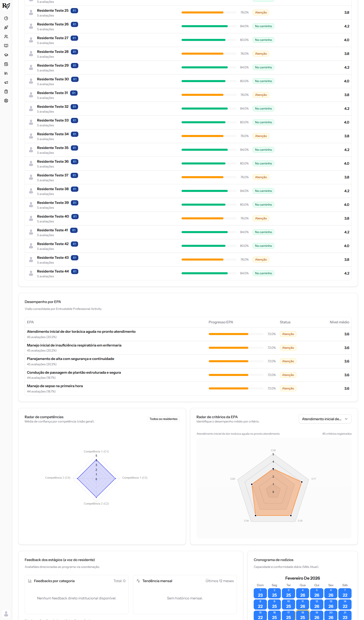Open the clipboard list sidebar icon

coord(6,92)
